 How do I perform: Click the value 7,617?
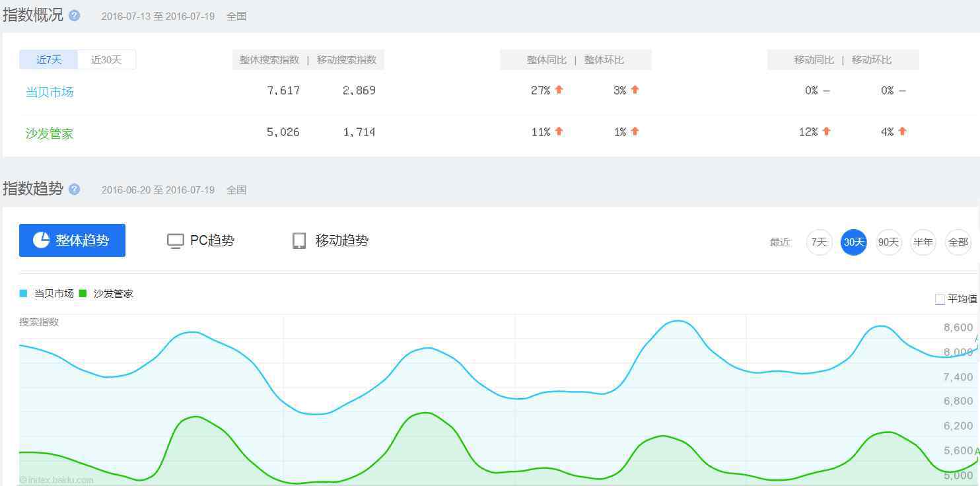pos(283,90)
